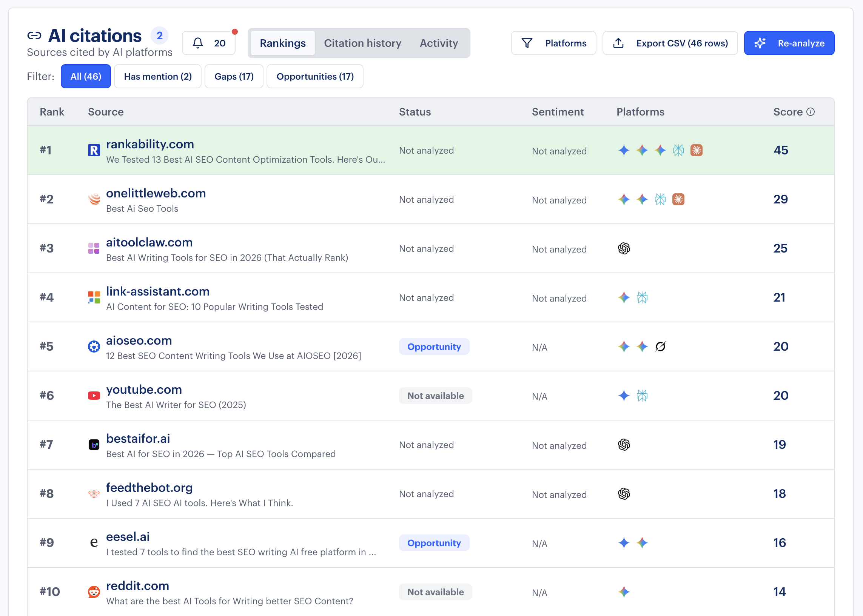The width and height of the screenshot is (863, 616).
Task: Enable the Gaps (17) filter
Action: click(x=234, y=76)
